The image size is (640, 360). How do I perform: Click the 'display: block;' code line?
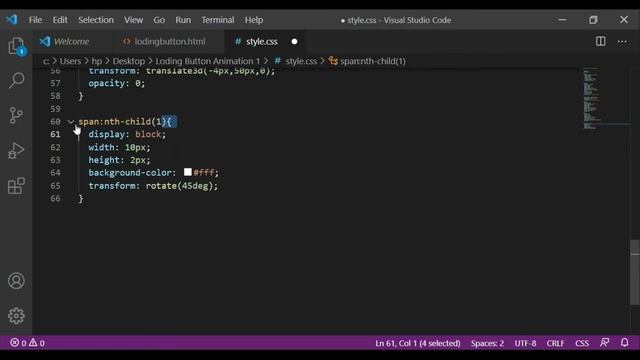click(127, 134)
